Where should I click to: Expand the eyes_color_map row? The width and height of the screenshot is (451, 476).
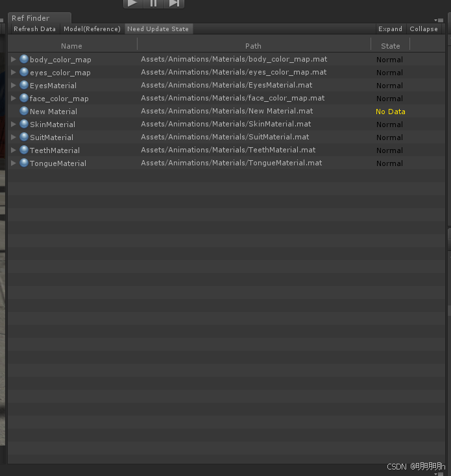pos(14,72)
